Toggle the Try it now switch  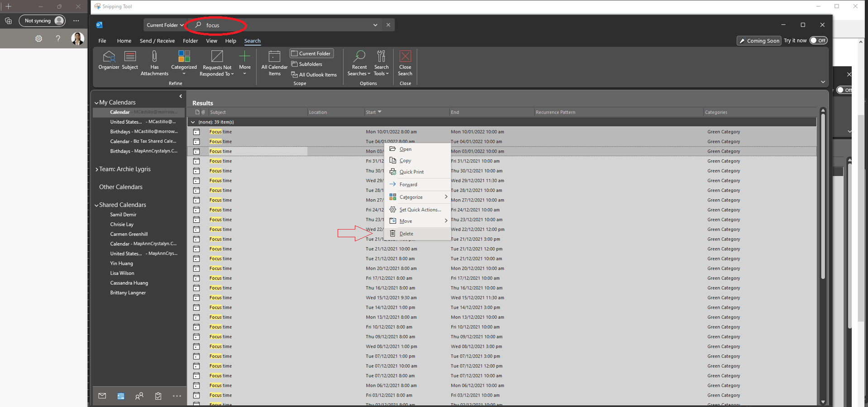[818, 40]
